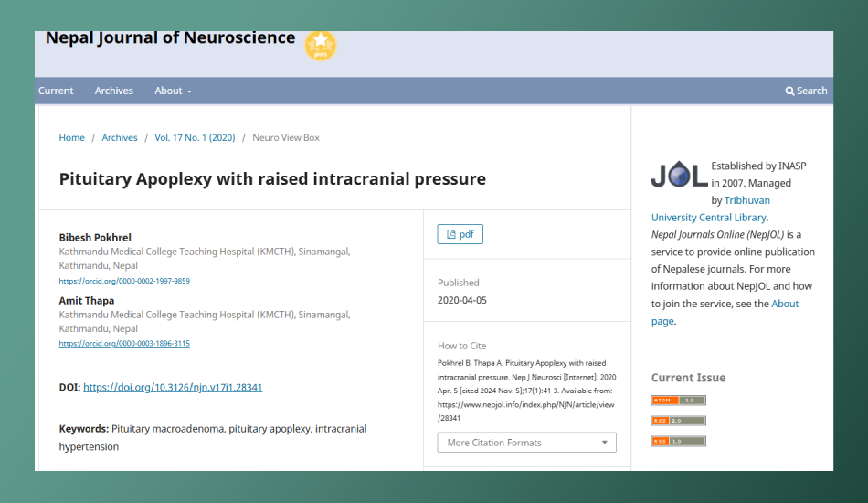Click the JOL logo image
Image resolution: width=868 pixels, height=503 pixels.
pos(679,175)
